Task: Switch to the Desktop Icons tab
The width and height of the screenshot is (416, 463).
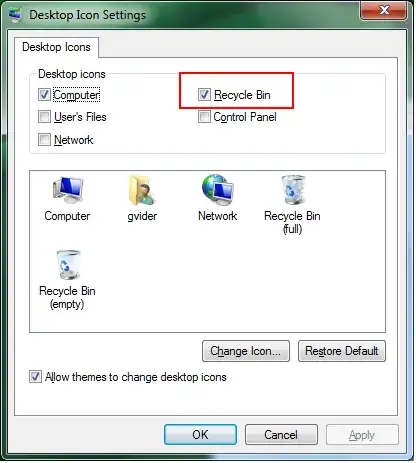Action: pyautogui.click(x=56, y=47)
